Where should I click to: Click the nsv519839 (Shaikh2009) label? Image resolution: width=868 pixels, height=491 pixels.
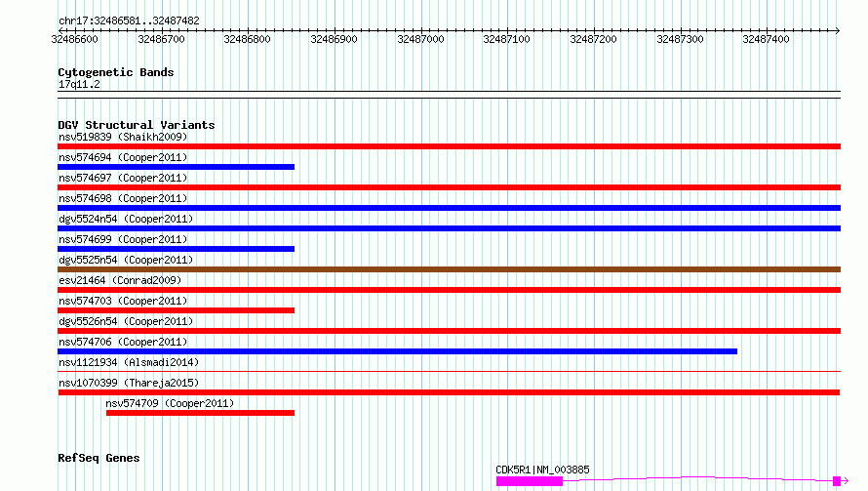pos(123,137)
